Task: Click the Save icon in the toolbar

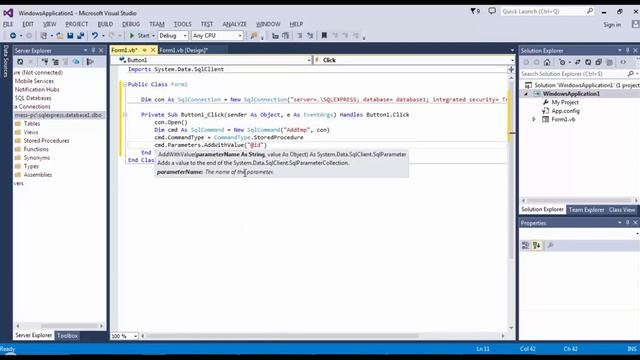Action: coord(70,36)
